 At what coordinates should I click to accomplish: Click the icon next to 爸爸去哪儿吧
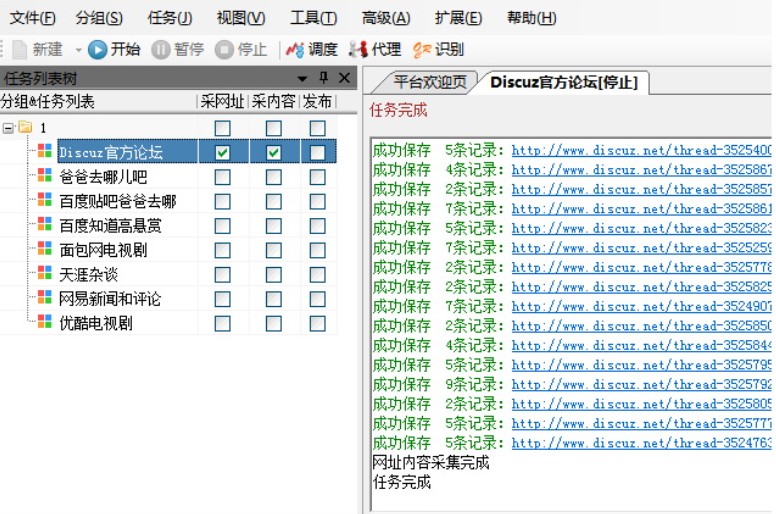point(45,175)
